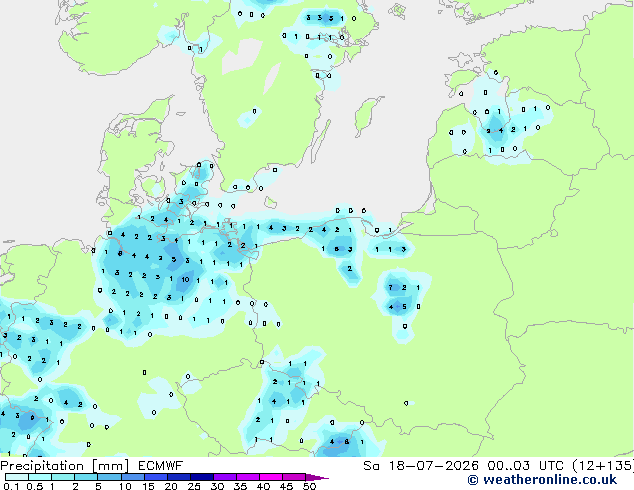Click the 2–5 mm legend swatch
The width and height of the screenshot is (634, 490).
click(86, 477)
